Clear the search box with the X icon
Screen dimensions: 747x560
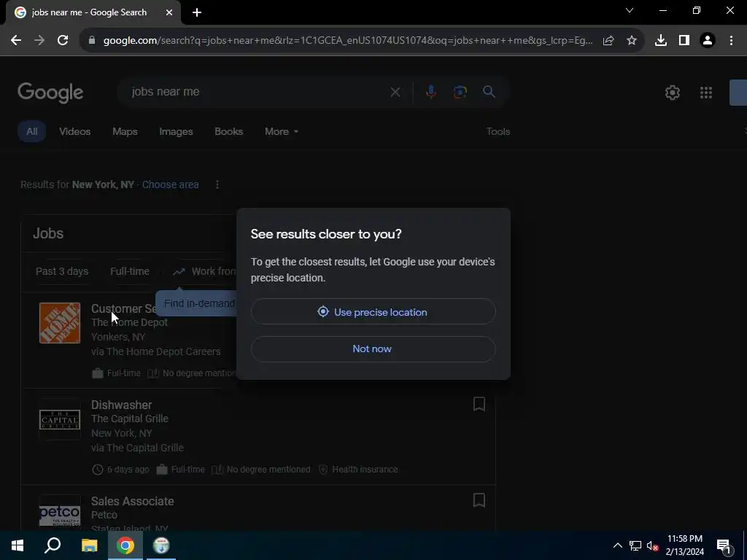coord(395,92)
